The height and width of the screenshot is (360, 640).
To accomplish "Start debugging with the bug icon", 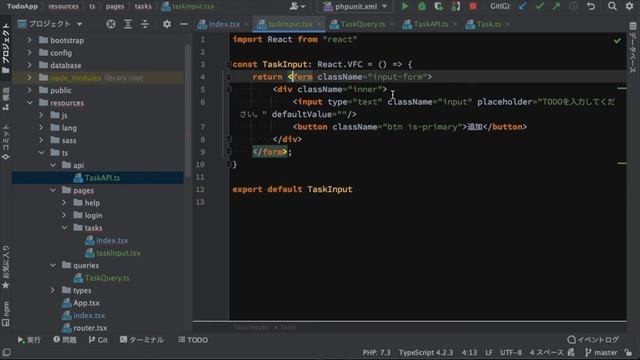I will [x=422, y=6].
